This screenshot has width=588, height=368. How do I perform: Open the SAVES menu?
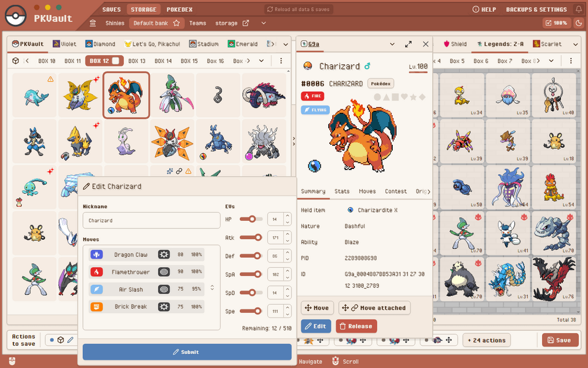pos(112,9)
